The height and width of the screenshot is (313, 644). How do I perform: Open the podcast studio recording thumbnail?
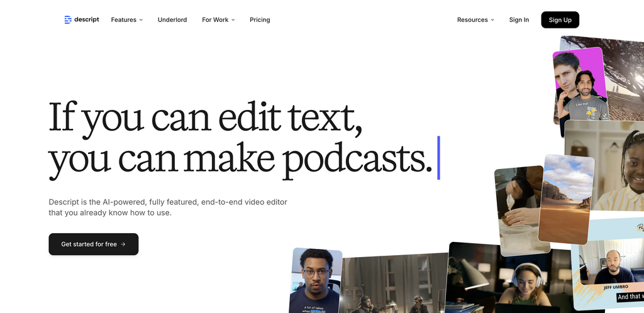[x=394, y=284]
